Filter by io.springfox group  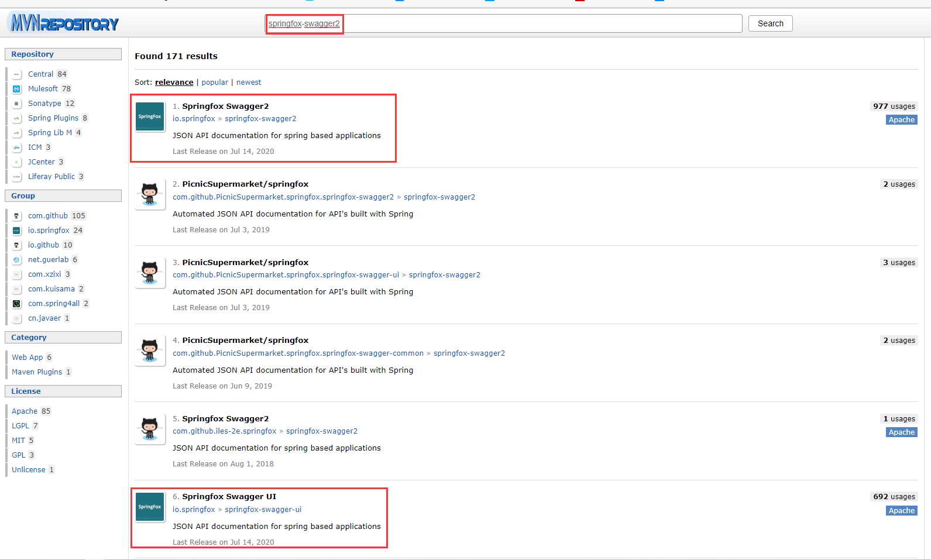(x=49, y=231)
